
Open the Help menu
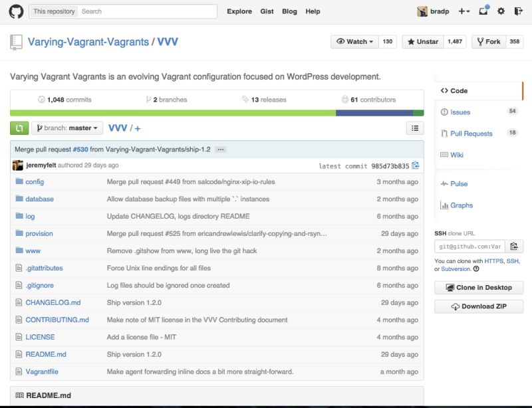coord(312,11)
